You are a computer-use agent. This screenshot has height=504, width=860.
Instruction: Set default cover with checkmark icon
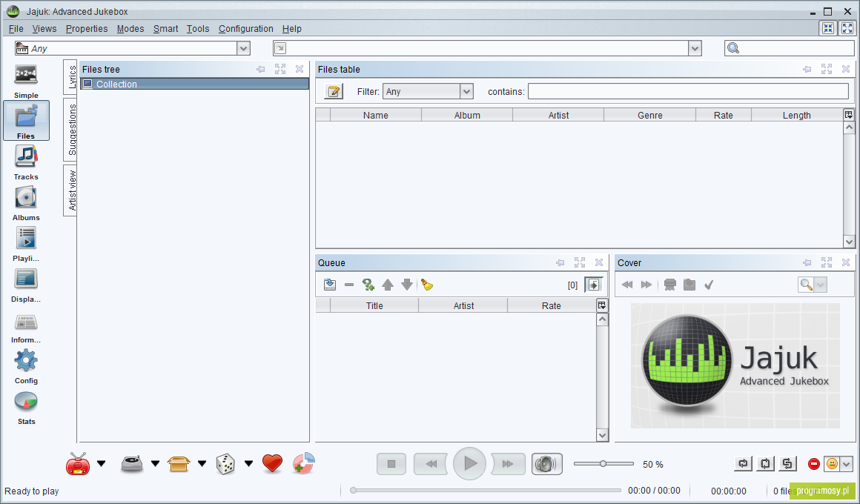pyautogui.click(x=709, y=285)
